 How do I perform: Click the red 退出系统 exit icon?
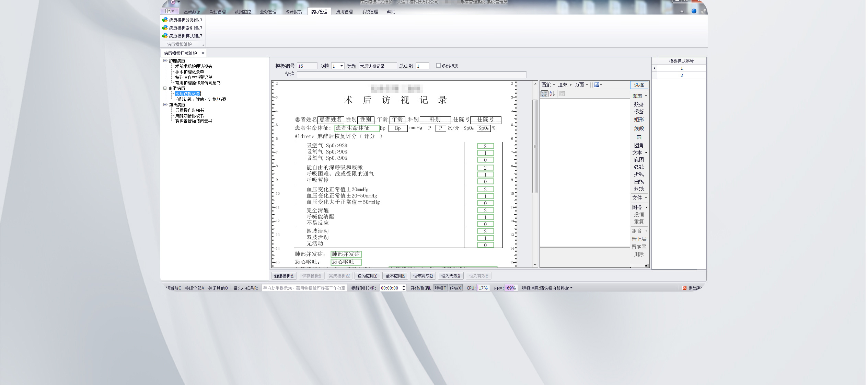(x=684, y=288)
